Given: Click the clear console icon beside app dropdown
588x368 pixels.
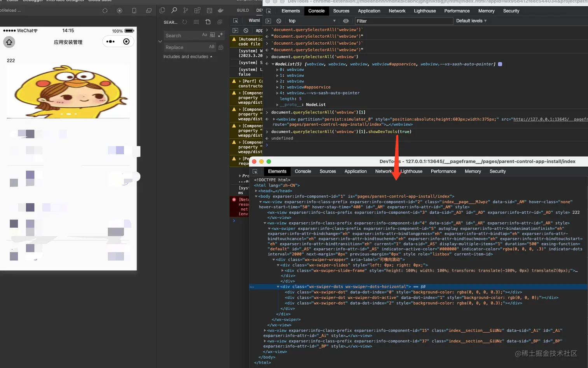Looking at the screenshot, I should tap(246, 30).
